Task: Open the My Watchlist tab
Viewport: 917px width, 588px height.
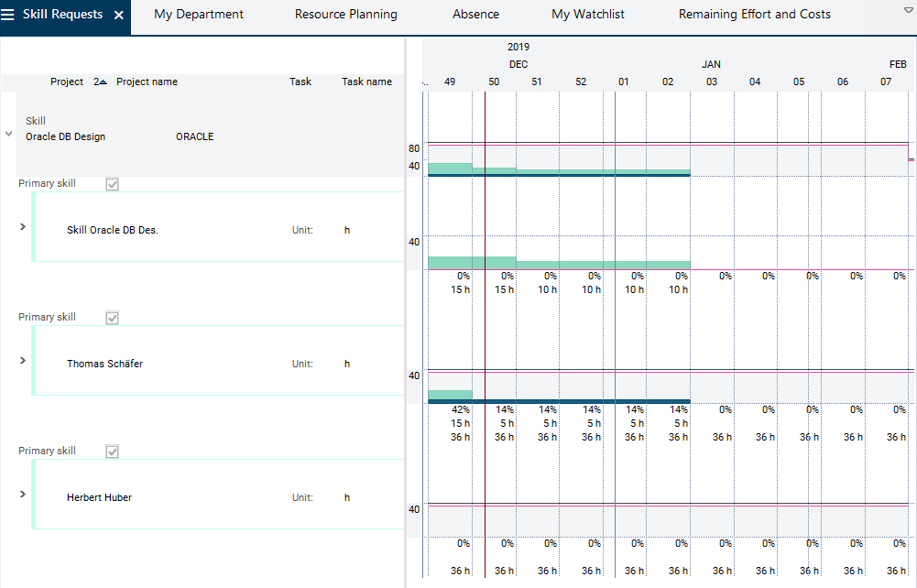Action: click(x=586, y=15)
